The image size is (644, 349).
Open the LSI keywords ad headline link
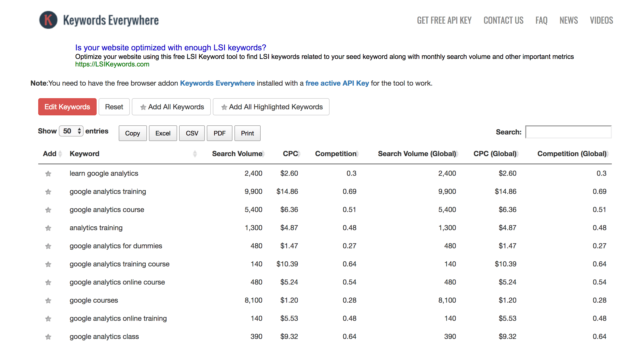coord(171,48)
